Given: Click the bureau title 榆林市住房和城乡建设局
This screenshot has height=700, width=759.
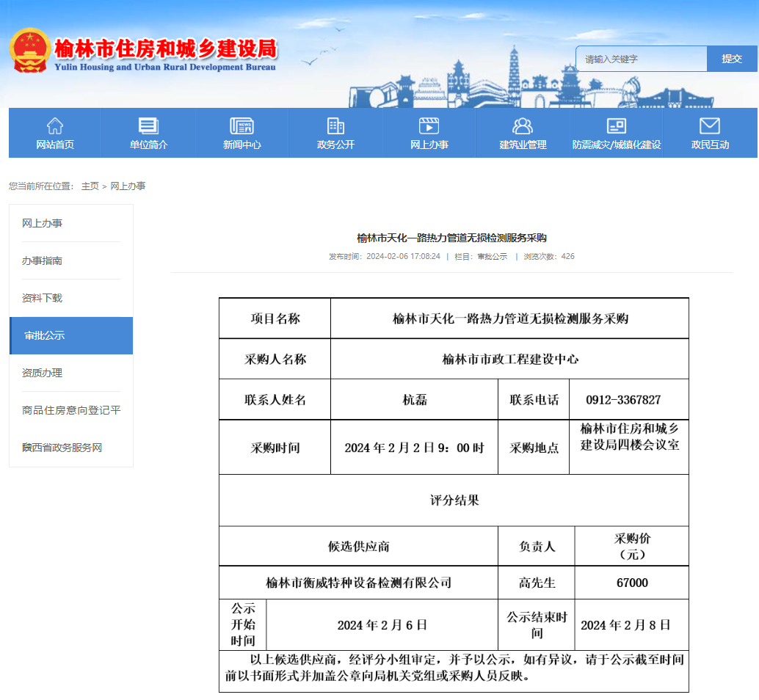Looking at the screenshot, I should coord(166,49).
